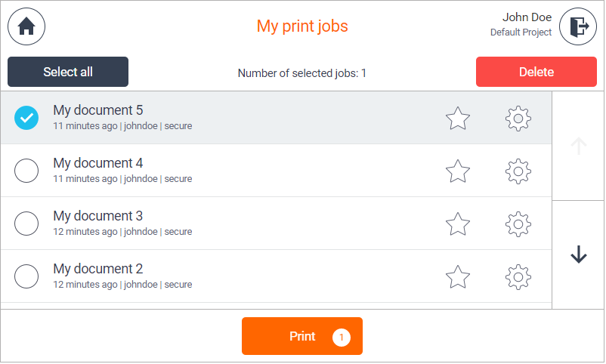The width and height of the screenshot is (606, 364).
Task: Edit job settings of My document 2
Action: tap(518, 277)
